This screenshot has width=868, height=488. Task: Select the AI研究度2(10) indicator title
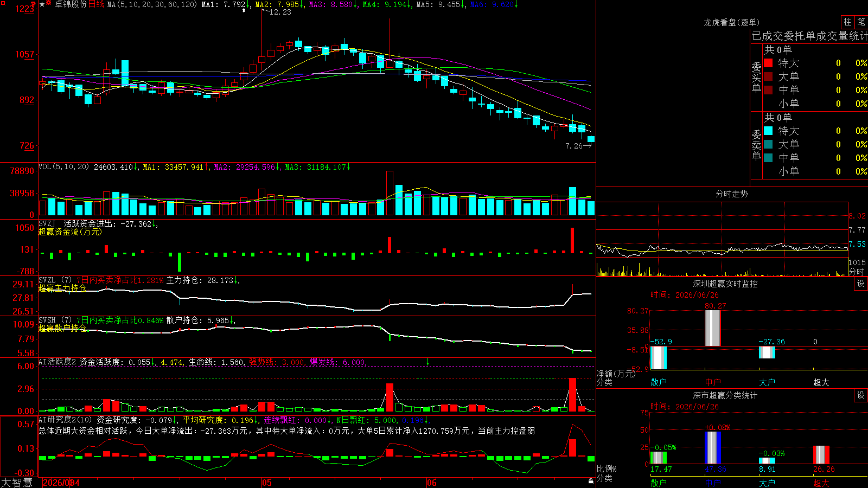(65, 420)
